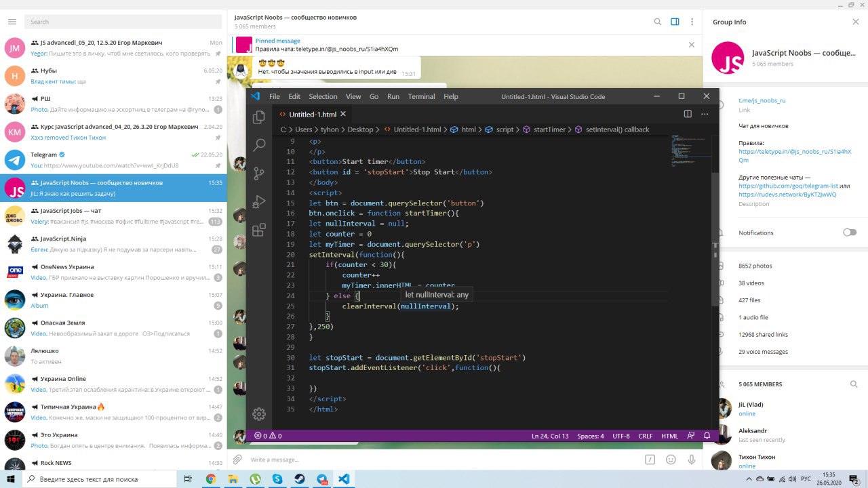
Task: Open Edit menu in VS Code
Action: click(x=294, y=96)
